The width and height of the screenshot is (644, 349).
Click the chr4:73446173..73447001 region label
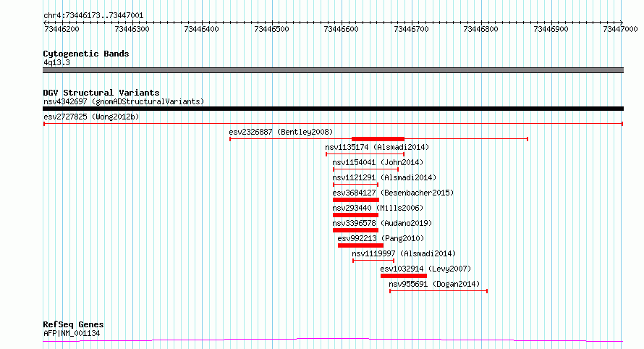[x=93, y=16]
